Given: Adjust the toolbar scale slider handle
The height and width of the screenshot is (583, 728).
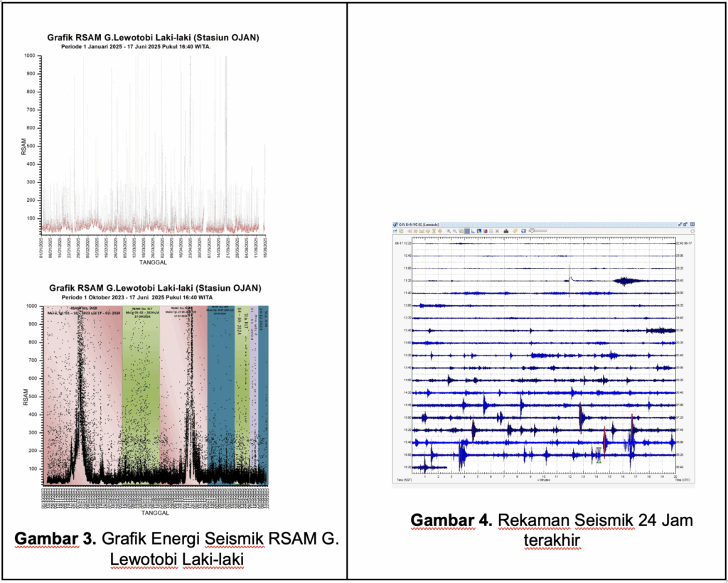Looking at the screenshot, I should click(x=532, y=230).
